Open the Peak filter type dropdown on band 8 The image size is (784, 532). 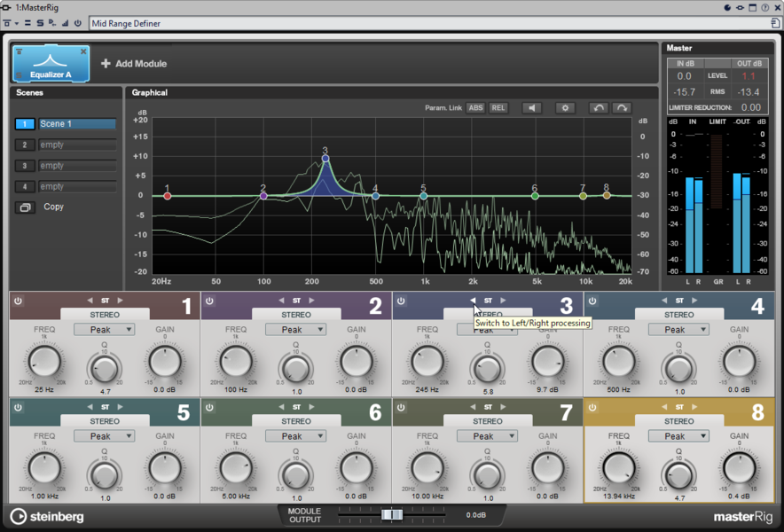click(678, 436)
